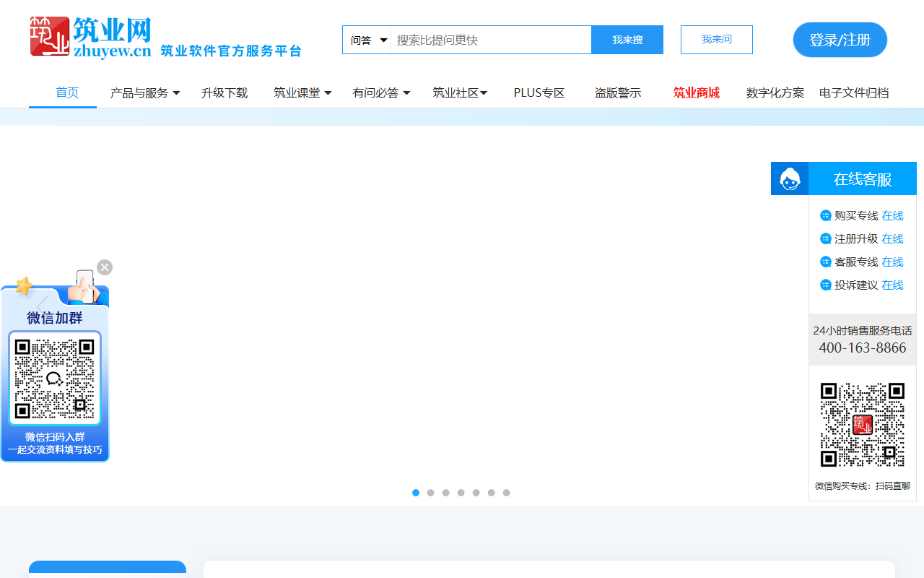
Task: Click the 我来问 button
Action: tap(717, 40)
